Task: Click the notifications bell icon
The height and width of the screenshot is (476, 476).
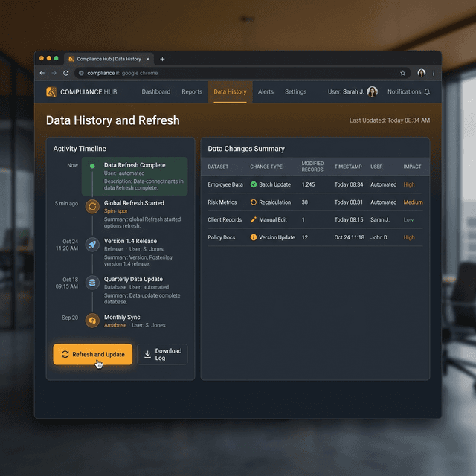Action: 427,92
